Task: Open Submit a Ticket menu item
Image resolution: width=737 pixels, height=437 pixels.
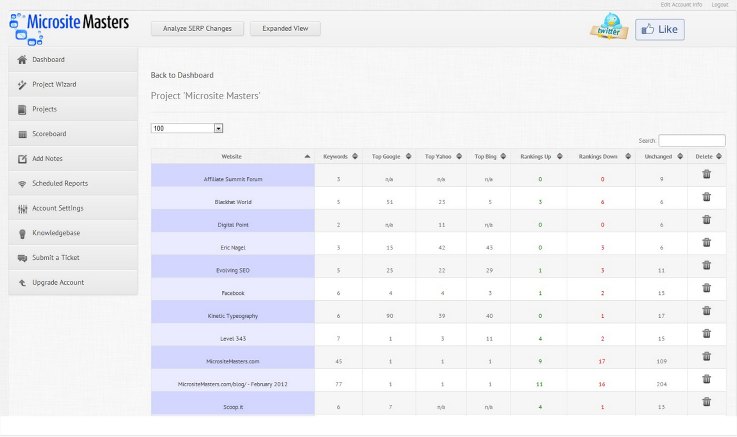Action: 73,258
